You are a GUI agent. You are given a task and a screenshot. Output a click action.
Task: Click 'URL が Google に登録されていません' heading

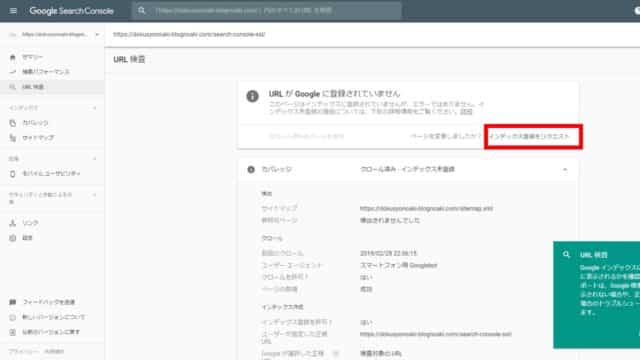[334, 94]
